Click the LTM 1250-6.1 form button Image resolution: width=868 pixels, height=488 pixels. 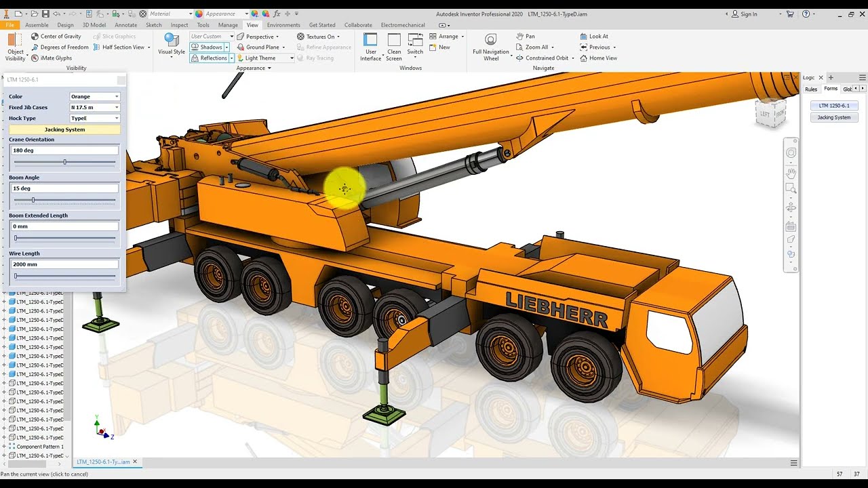[x=834, y=106]
